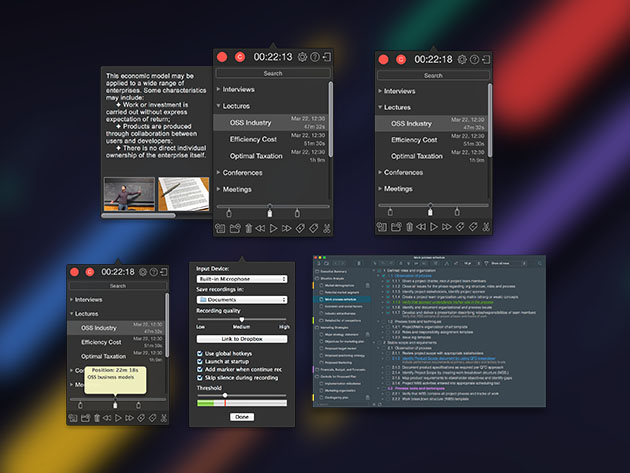
Task: Click the gear icon in the right-hand 00:22:18 window
Action: 462,59
